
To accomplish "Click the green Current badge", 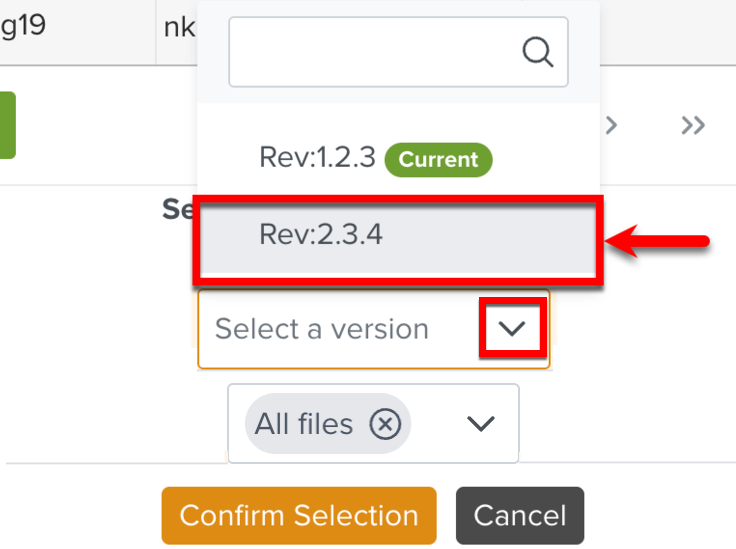I will [439, 158].
